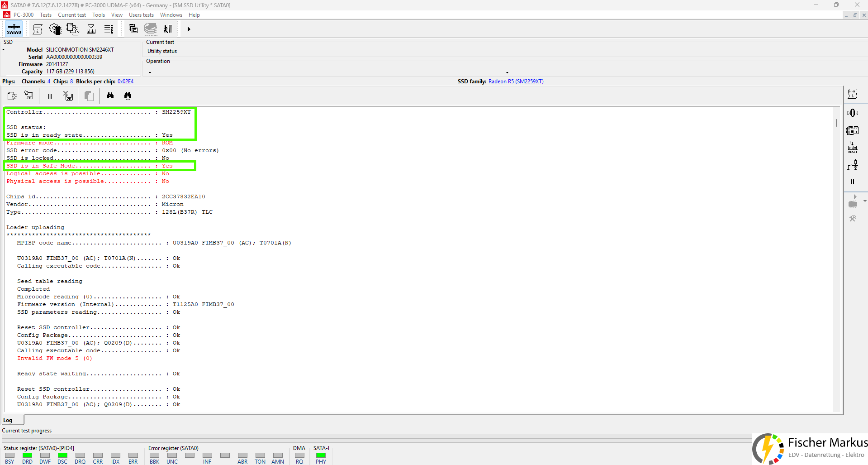Image resolution: width=868 pixels, height=465 pixels.
Task: Click the serial number AA00000000000000339
Action: pyautogui.click(x=74, y=57)
